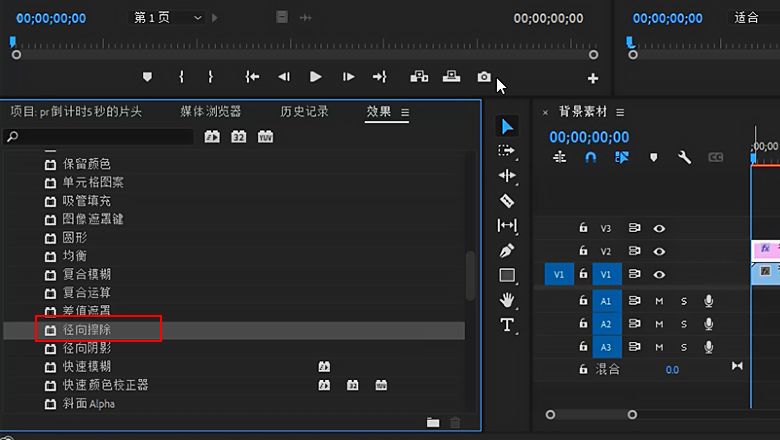Image resolution: width=780 pixels, height=440 pixels.
Task: Select the Selection arrow tool
Action: [507, 127]
